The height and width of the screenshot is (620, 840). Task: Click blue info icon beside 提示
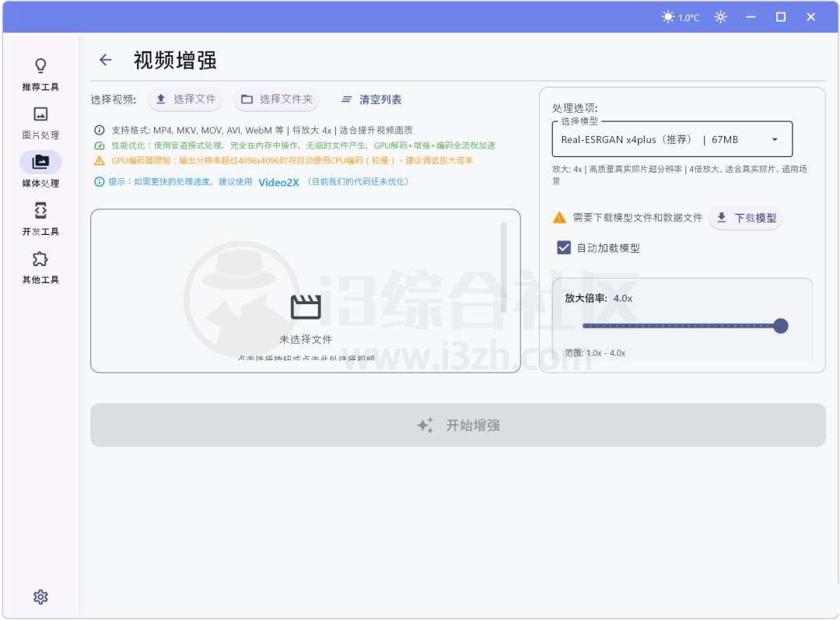click(99, 182)
